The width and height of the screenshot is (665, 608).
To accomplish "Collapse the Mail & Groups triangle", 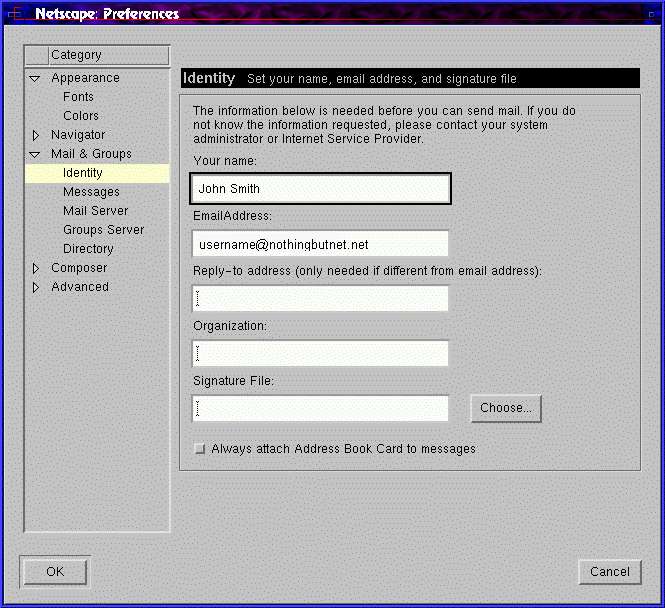I will point(35,154).
